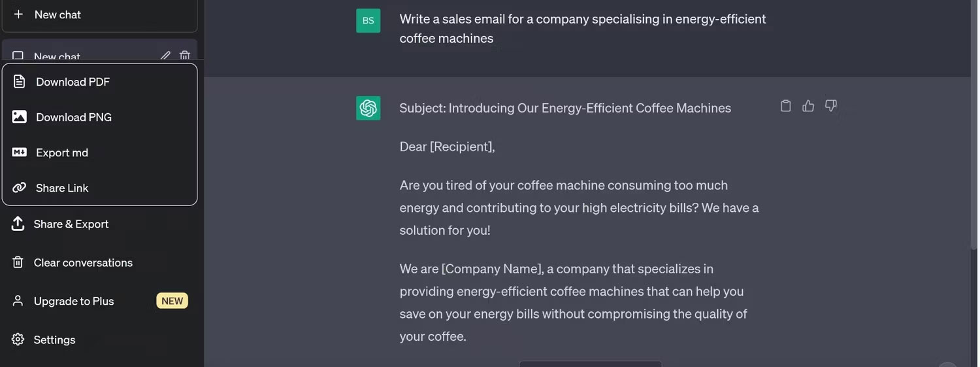Image resolution: width=980 pixels, height=367 pixels.
Task: Click the ChatGPT logo avatar
Action: pos(368,108)
